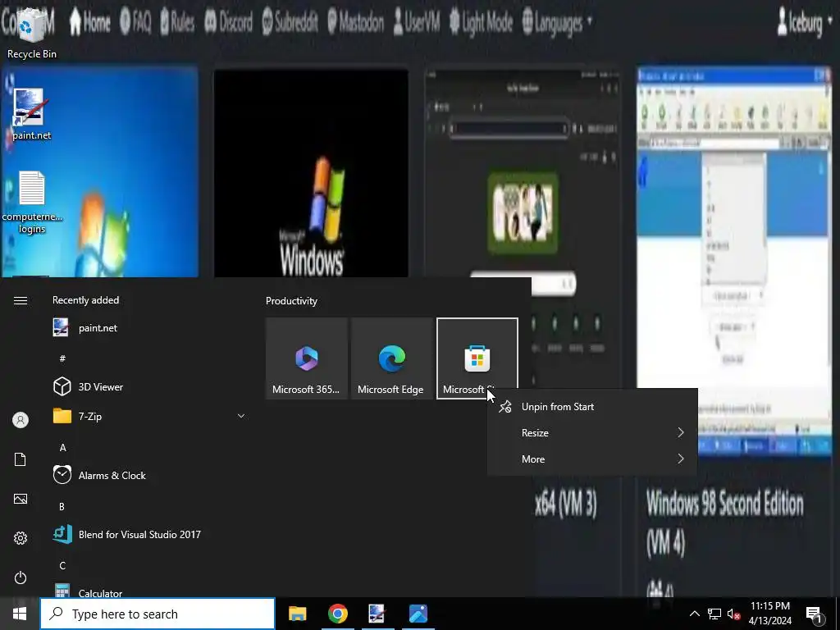
Task: Expand the 7-Zip folder chevron
Action: click(x=241, y=416)
